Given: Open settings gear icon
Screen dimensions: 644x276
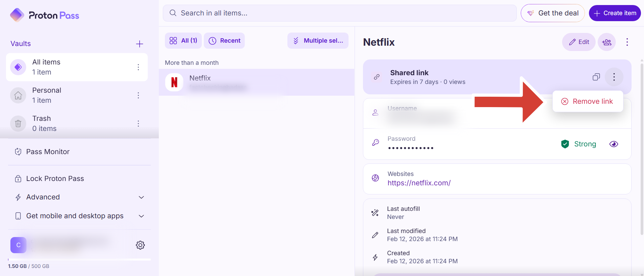Looking at the screenshot, I should (x=140, y=245).
